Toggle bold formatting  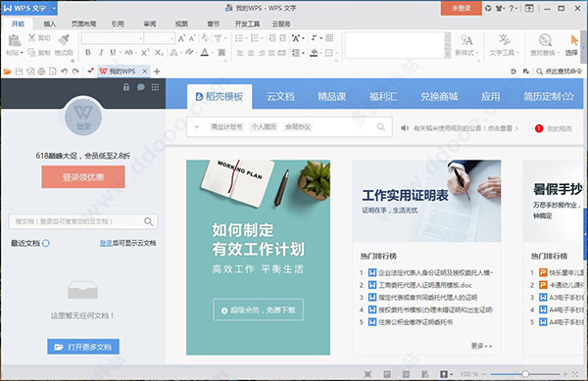pos(88,53)
